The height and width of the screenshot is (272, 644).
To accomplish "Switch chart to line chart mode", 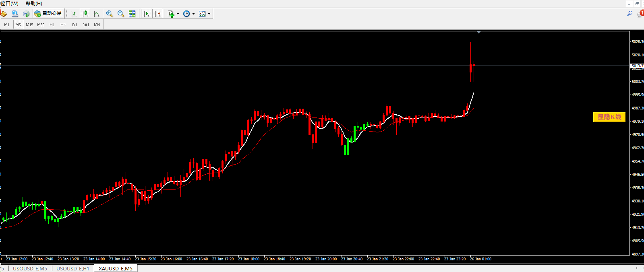I will [x=96, y=14].
